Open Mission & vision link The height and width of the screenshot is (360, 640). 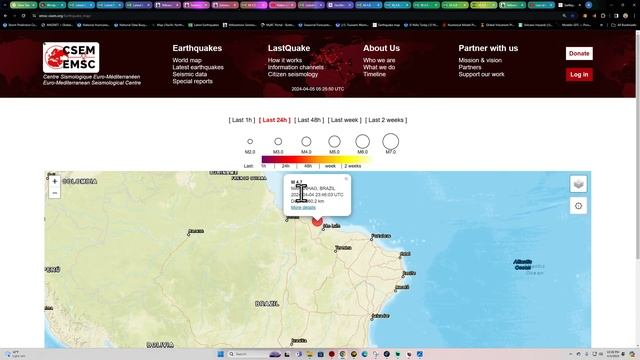(480, 60)
